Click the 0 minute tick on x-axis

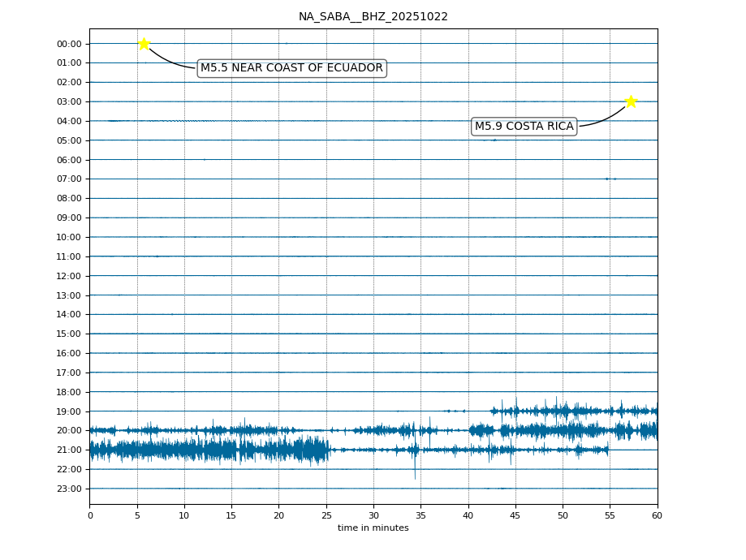pyautogui.click(x=89, y=515)
